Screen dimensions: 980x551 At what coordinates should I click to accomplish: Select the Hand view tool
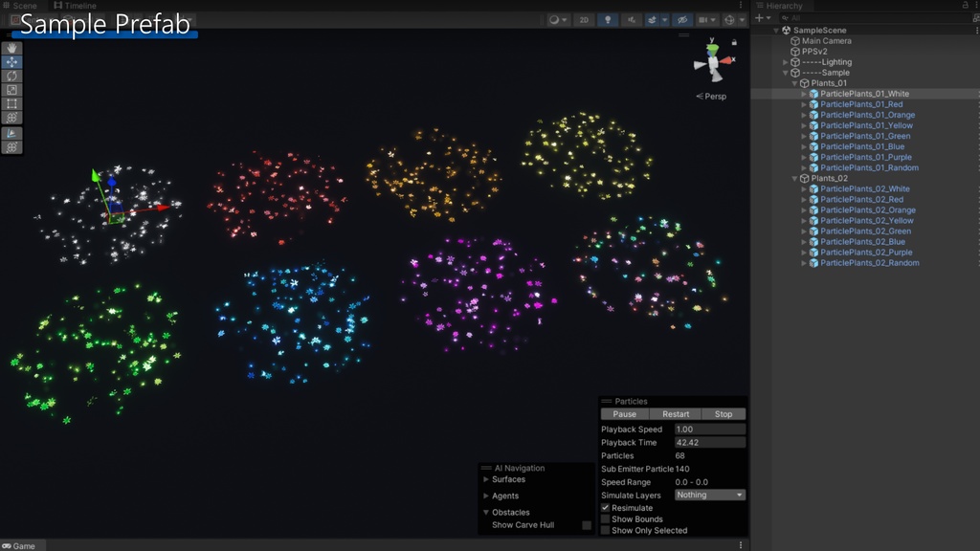tap(11, 48)
